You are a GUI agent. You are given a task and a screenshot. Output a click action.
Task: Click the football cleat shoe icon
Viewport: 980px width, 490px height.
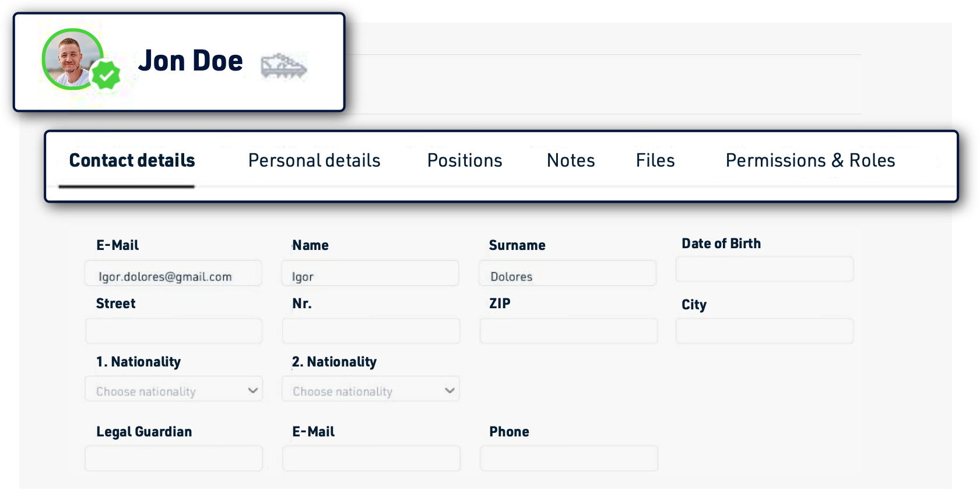(283, 66)
